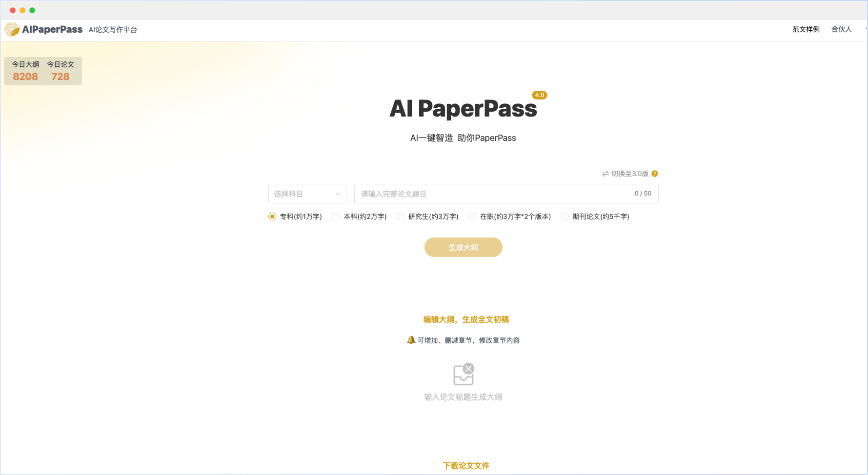
Task: Click the help question mark icon
Action: [655, 174]
